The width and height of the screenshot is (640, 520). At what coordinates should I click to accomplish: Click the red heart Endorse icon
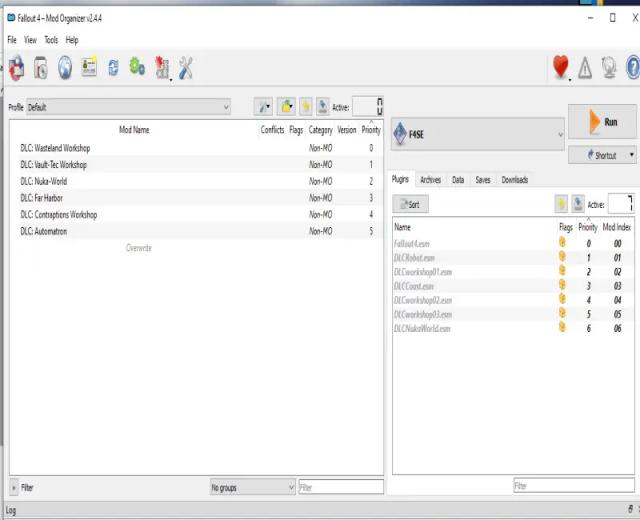[x=561, y=68]
